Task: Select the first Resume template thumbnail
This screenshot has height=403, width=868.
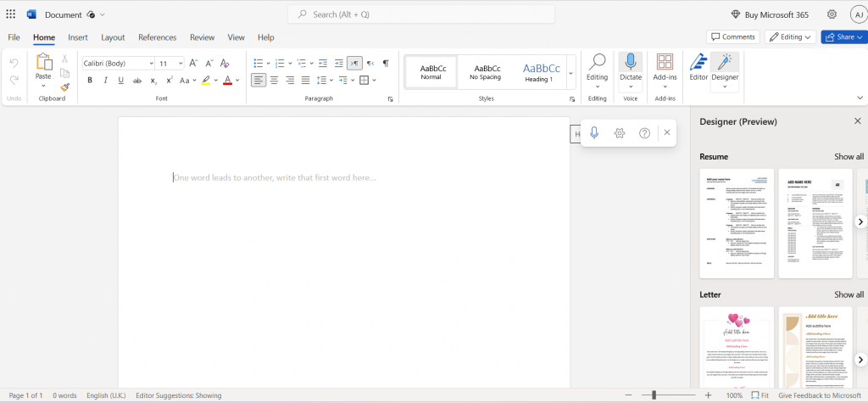Action: coord(736,223)
